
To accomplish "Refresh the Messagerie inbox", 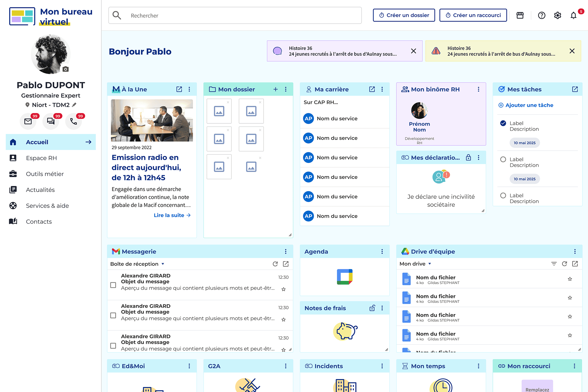I will pyautogui.click(x=275, y=264).
